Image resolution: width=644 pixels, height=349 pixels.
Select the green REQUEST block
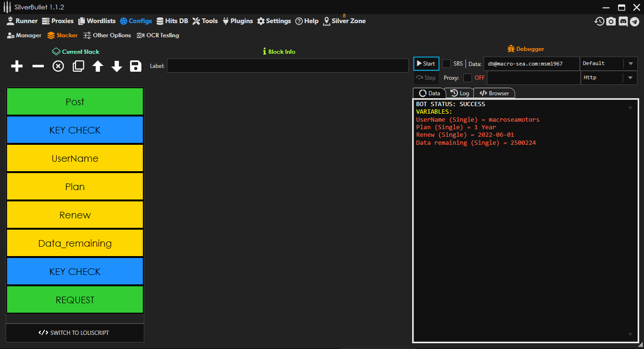pos(75,300)
